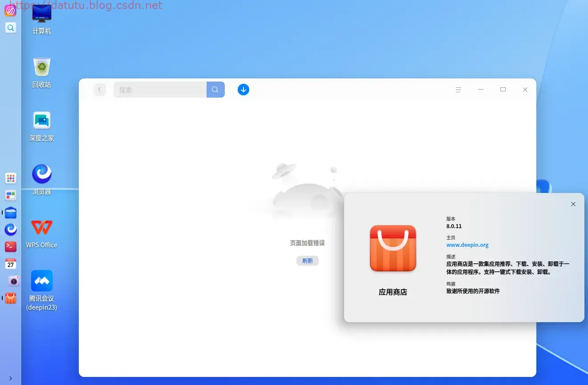Open the calendar dock icon showing 27

11,264
